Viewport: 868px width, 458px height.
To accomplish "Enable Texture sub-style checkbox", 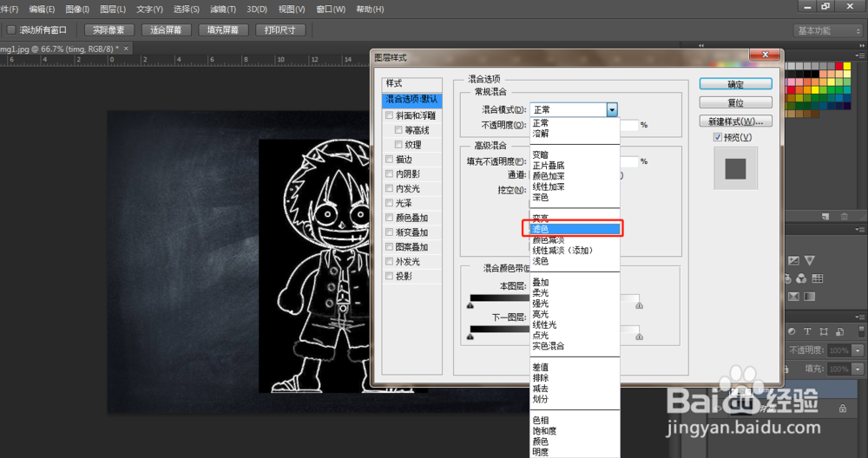I will tap(398, 144).
